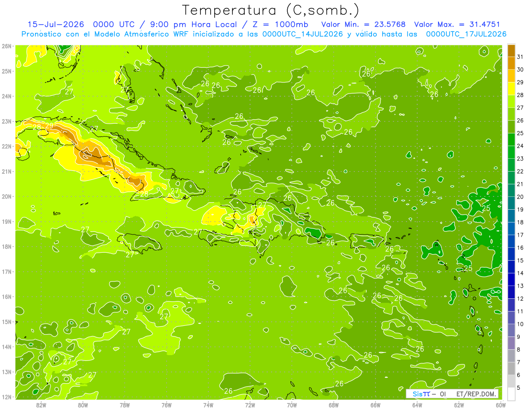532x411 pixels.
Task: Click the legend value "12"
Action: pyautogui.click(x=520, y=298)
